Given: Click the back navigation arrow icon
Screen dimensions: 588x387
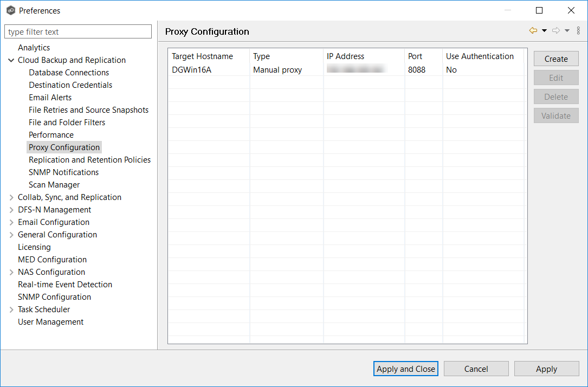Looking at the screenshot, I should coord(533,31).
